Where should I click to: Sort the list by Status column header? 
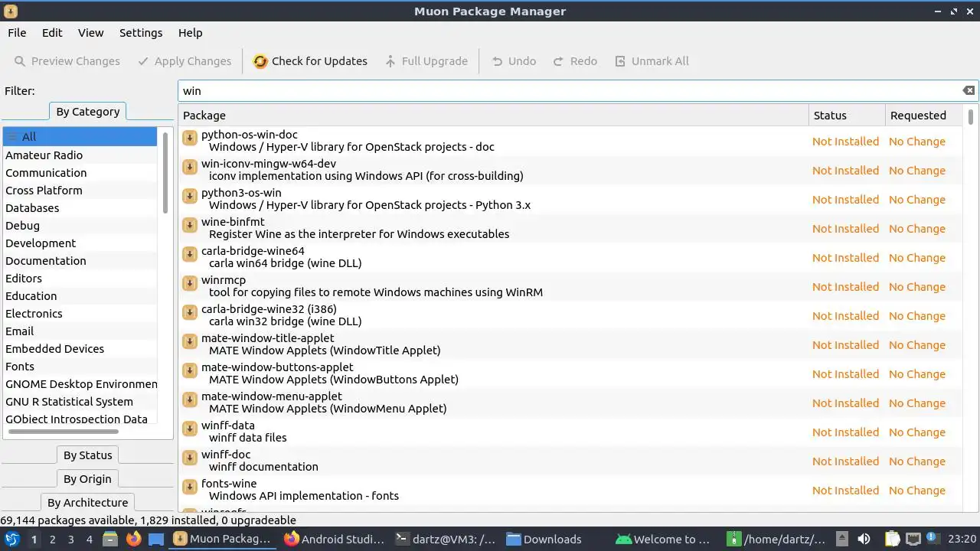point(847,116)
